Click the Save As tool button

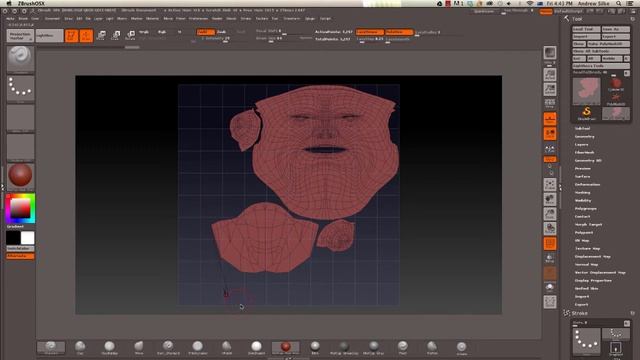click(616, 29)
